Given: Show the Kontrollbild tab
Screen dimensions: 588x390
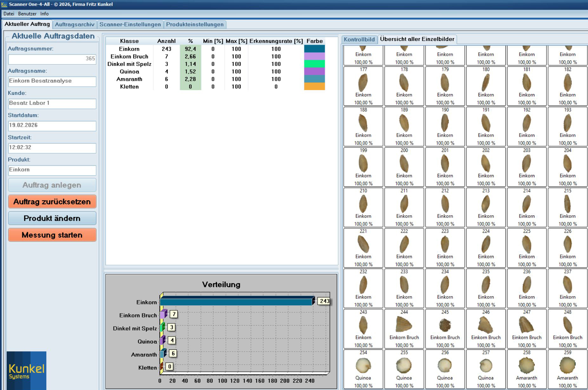Looking at the screenshot, I should (x=359, y=39).
